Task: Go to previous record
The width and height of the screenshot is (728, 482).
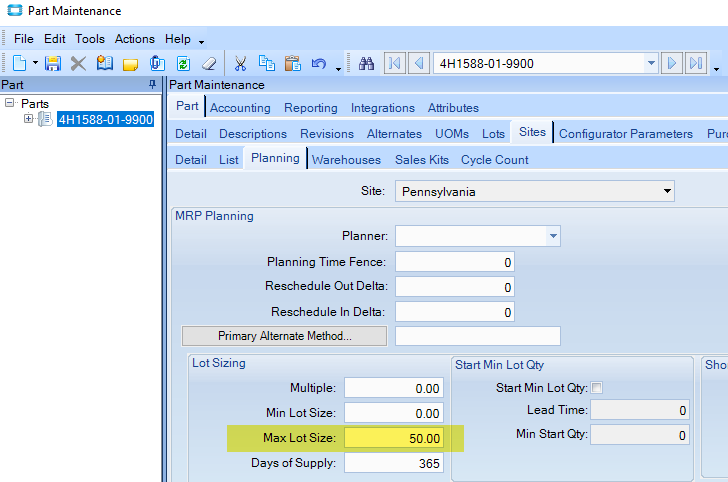Action: pyautogui.click(x=419, y=63)
